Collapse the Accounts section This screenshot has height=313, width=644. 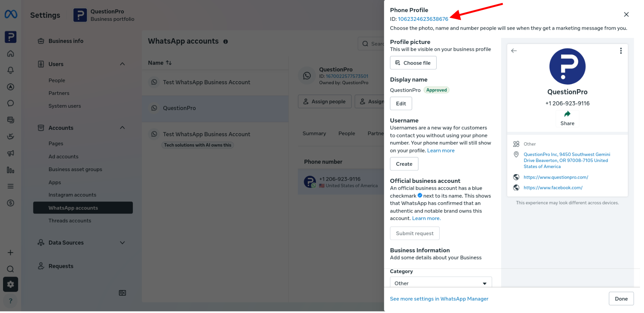(x=122, y=128)
